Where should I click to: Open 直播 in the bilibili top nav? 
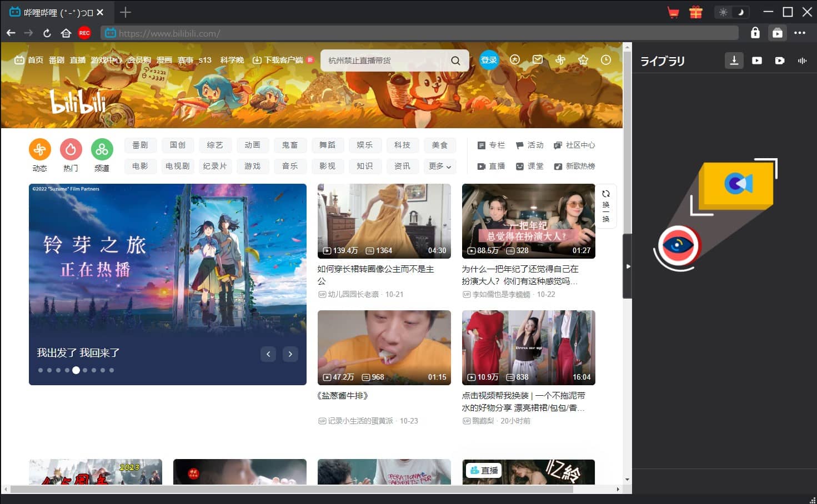[78, 60]
